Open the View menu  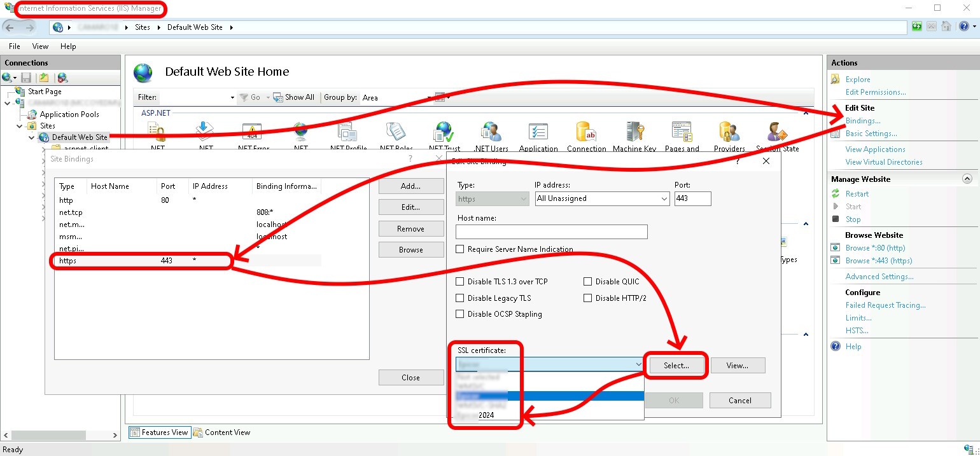point(39,46)
